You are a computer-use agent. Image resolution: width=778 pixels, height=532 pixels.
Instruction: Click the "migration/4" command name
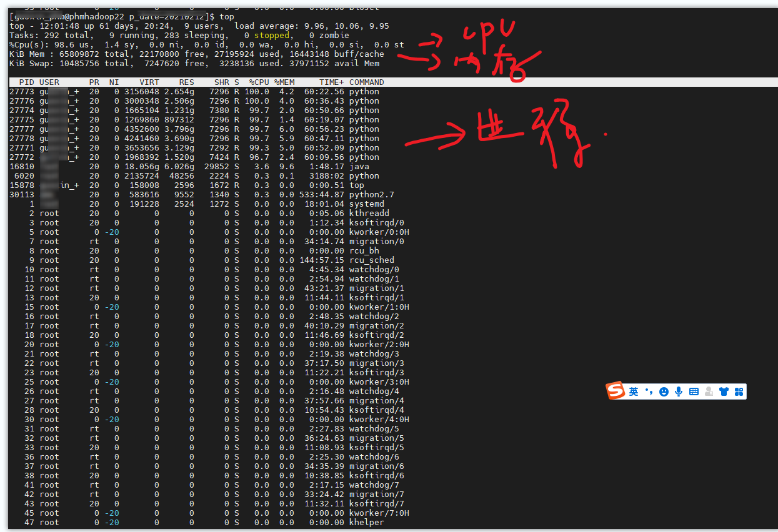tap(377, 401)
